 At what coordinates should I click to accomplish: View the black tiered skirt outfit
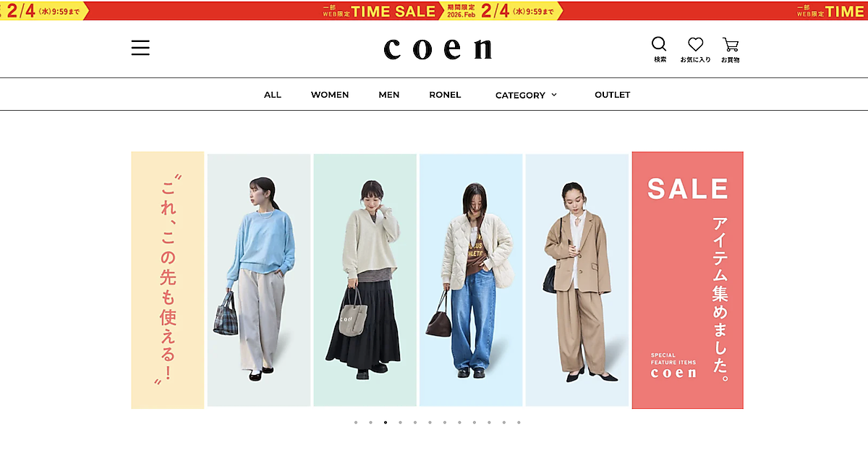pos(365,280)
